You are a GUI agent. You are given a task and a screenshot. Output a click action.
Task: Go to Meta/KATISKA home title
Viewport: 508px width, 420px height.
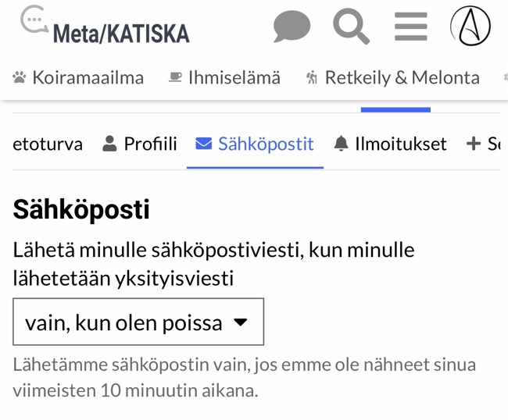(121, 33)
